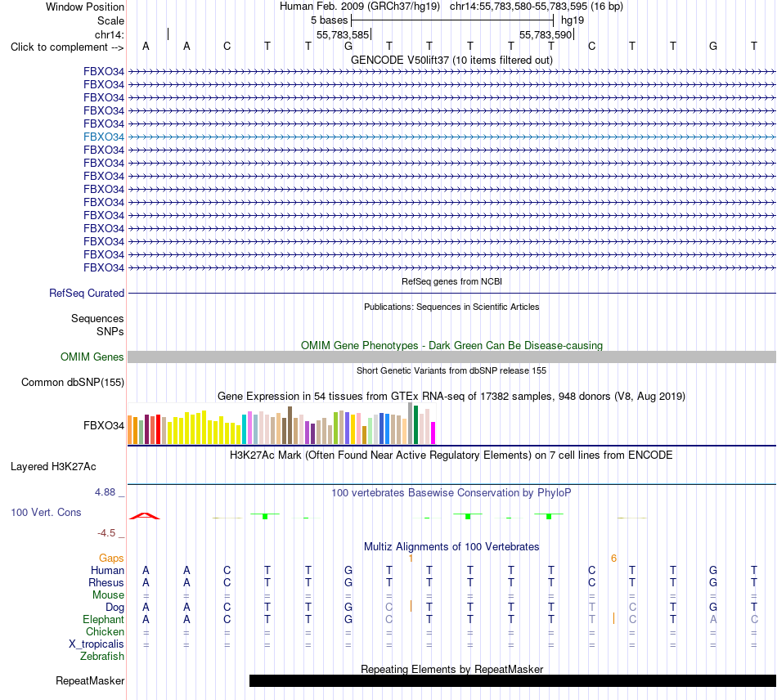
Task: Select the Human species label
Action: 107,570
